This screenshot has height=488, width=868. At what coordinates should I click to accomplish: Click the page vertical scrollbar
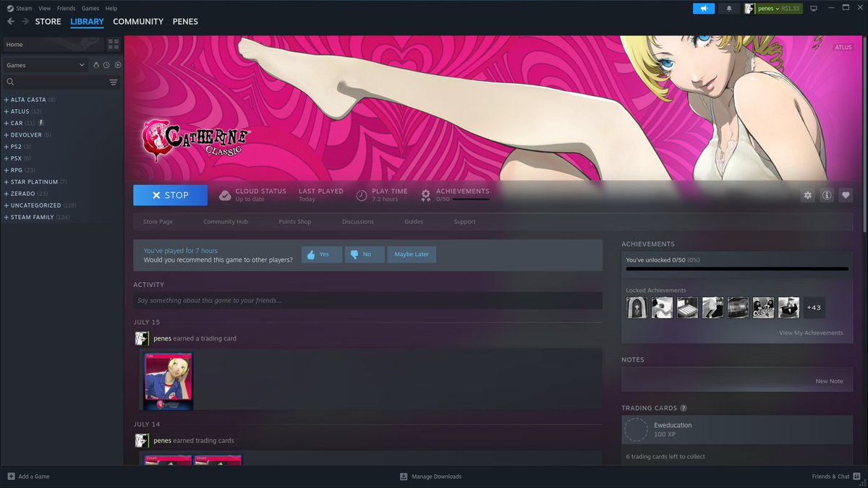[864, 134]
